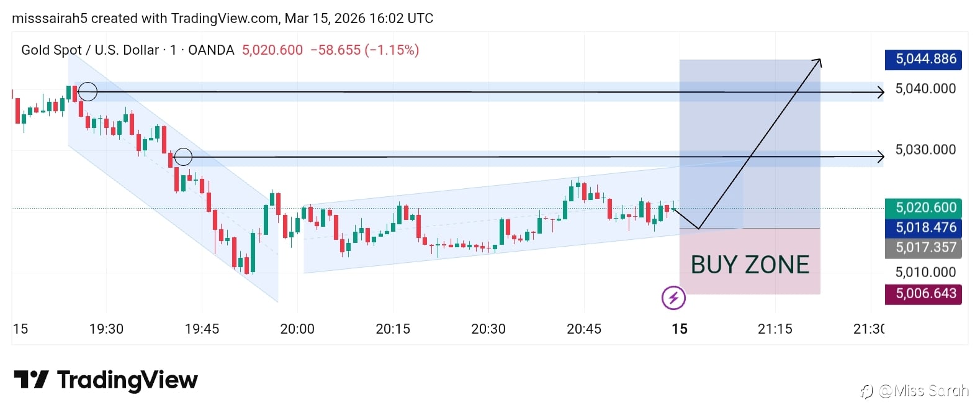This screenshot has width=980, height=415.
Task: Click the BUY ZONE text annotation
Action: [x=750, y=265]
